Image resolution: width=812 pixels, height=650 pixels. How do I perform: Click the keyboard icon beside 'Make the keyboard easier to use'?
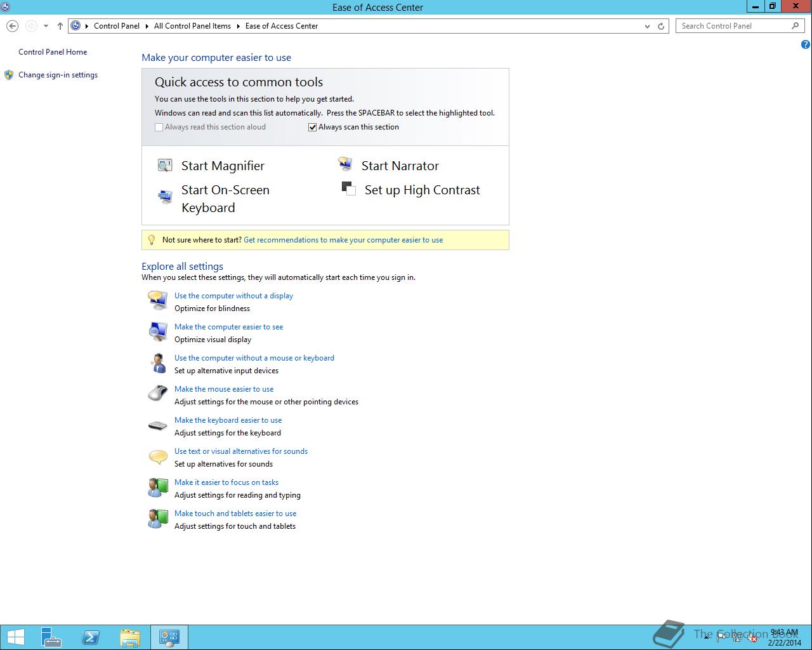(x=157, y=425)
